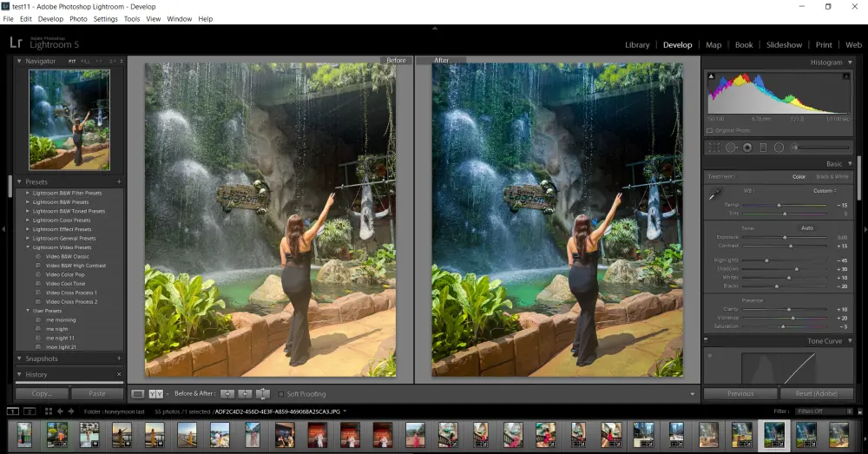Image resolution: width=868 pixels, height=454 pixels.
Task: Click the tone curve point adjustment icon
Action: 710,355
